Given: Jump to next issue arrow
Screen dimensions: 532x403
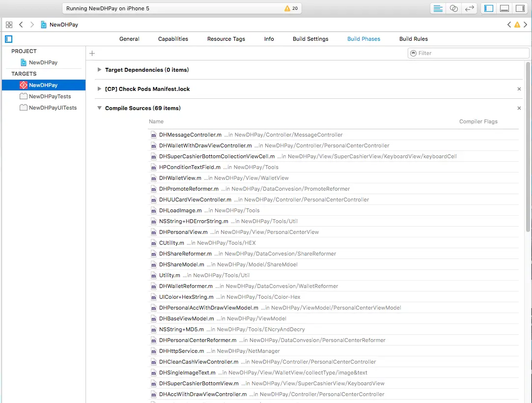Looking at the screenshot, I should tap(526, 25).
